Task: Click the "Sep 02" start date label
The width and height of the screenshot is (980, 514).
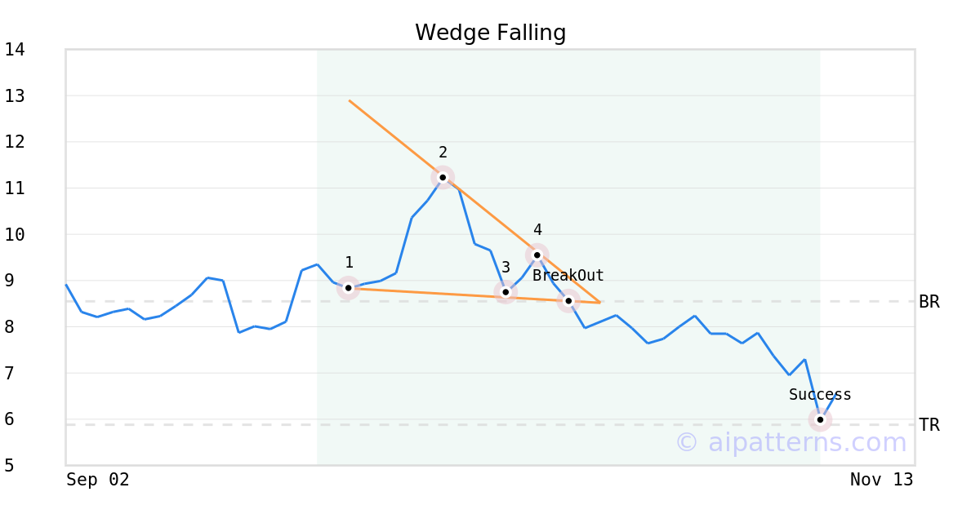Action: [98, 480]
